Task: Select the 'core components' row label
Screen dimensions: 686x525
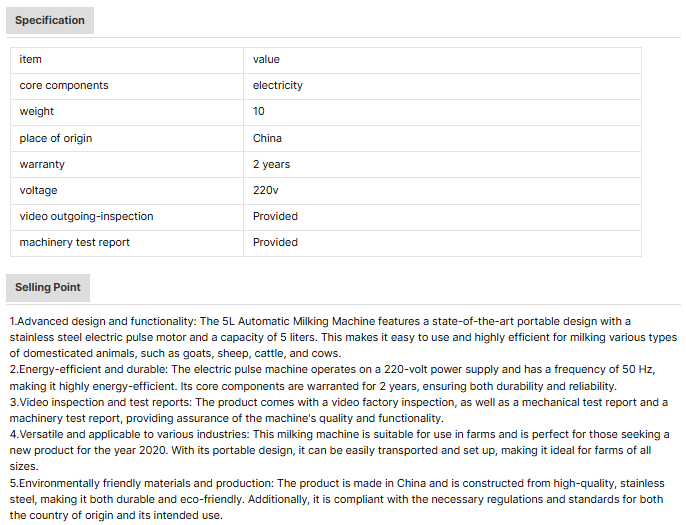Action: coord(64,86)
